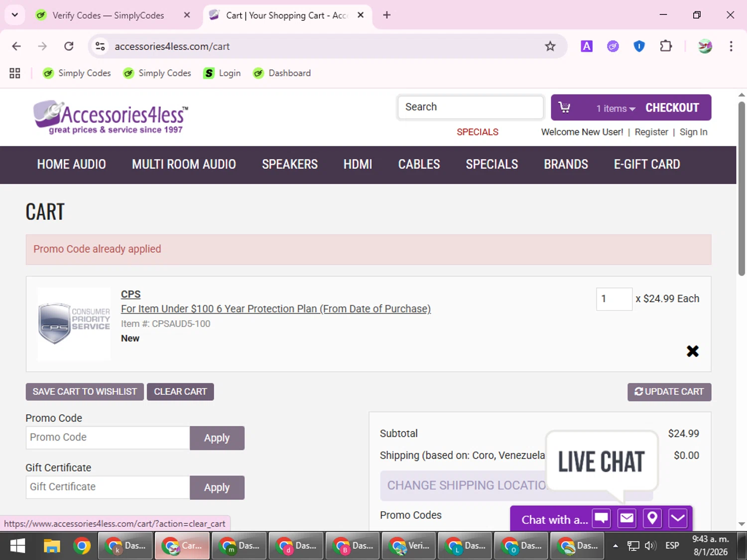This screenshot has height=560, width=747.
Task: Switch to Verify Codes SimplyCodes tab
Action: (x=108, y=15)
